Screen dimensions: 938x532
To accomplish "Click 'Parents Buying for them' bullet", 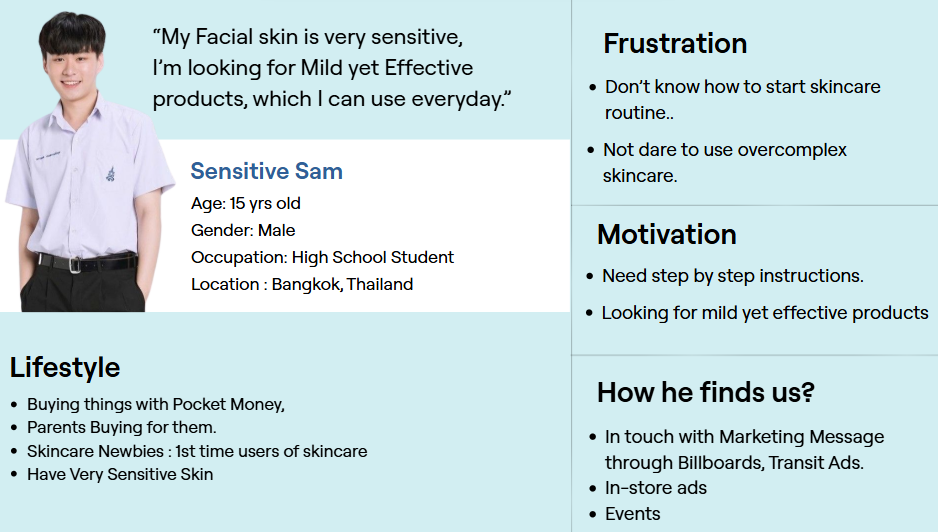I will (x=122, y=427).
